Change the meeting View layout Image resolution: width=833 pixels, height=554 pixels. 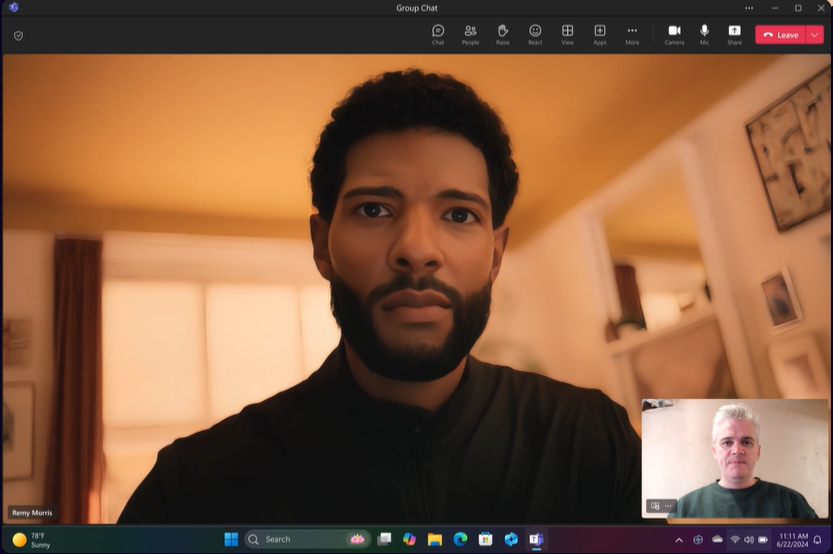point(567,35)
